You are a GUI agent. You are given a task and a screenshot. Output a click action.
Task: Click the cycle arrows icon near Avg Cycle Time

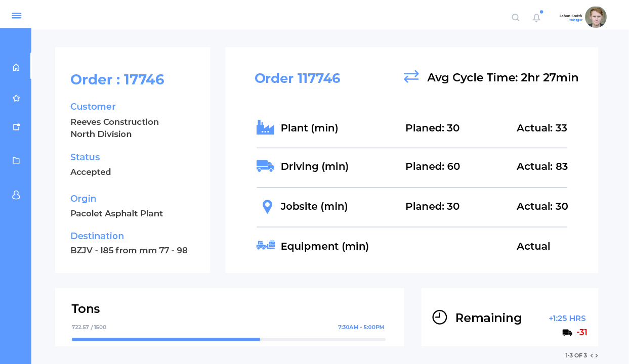click(411, 76)
